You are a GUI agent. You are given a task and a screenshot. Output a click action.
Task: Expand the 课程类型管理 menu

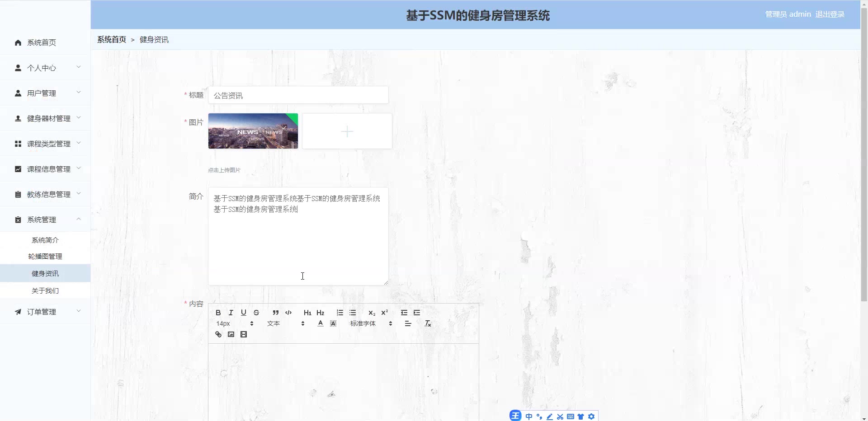pyautogui.click(x=45, y=144)
